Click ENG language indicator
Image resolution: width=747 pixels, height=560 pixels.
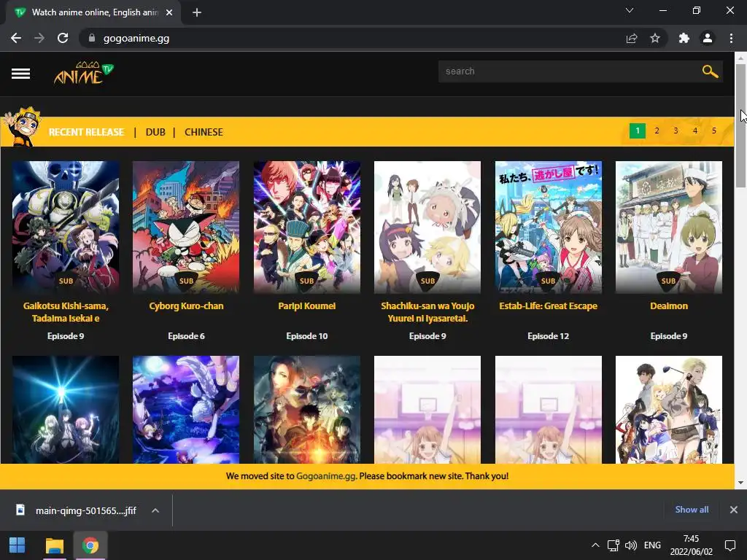652,545
